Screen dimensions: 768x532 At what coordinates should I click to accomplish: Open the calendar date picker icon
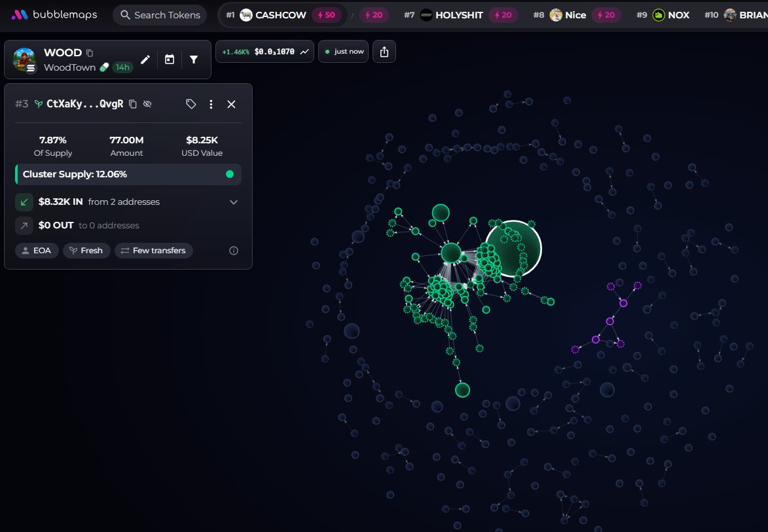pyautogui.click(x=170, y=60)
